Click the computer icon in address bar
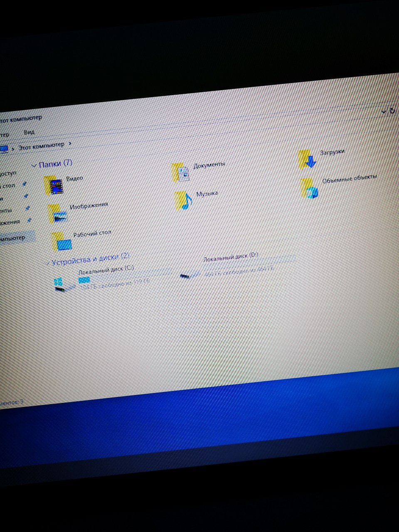 (x=4, y=149)
